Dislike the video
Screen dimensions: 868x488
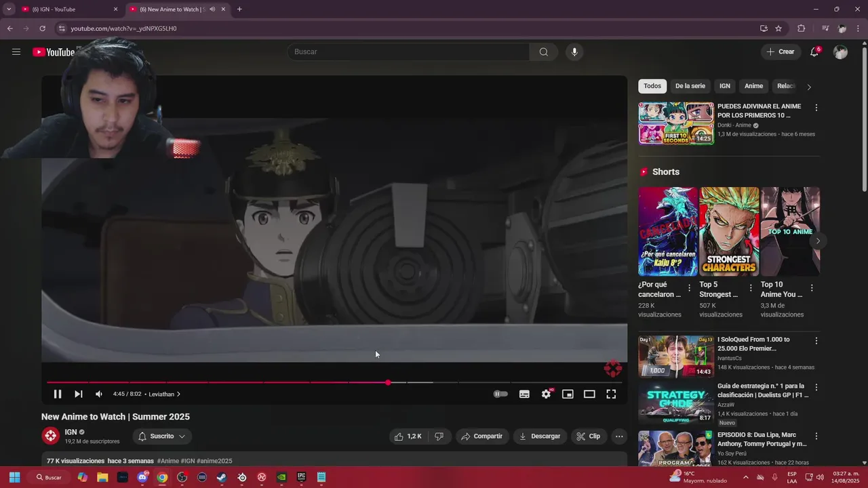tap(439, 436)
